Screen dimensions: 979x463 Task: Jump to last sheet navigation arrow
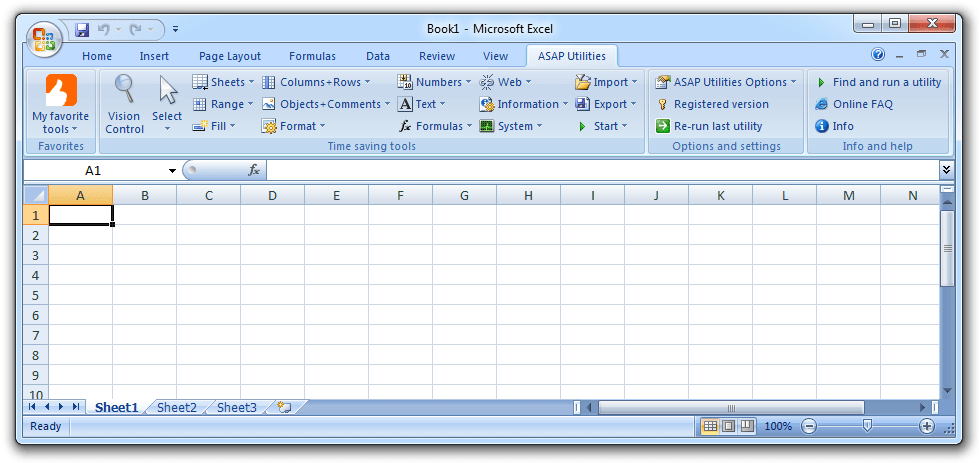pos(76,407)
